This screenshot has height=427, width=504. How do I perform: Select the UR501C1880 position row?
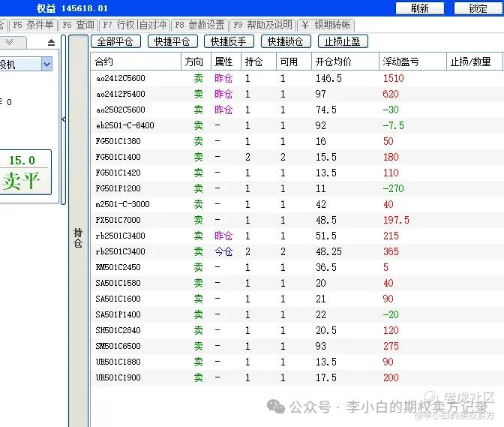[297, 362]
